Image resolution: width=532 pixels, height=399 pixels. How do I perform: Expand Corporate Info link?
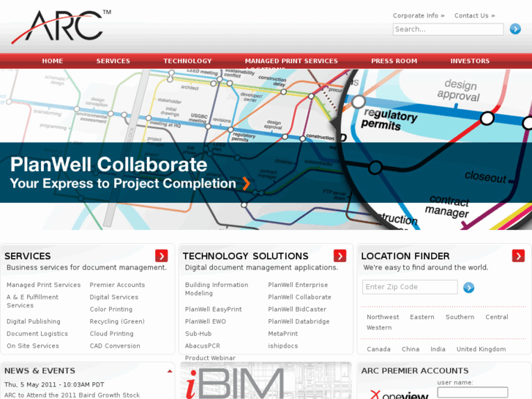[419, 15]
